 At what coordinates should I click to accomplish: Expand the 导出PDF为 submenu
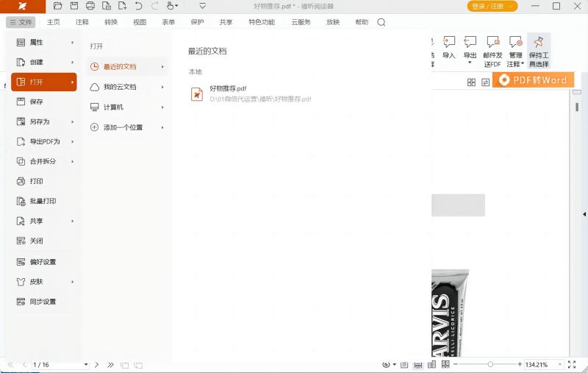44,141
